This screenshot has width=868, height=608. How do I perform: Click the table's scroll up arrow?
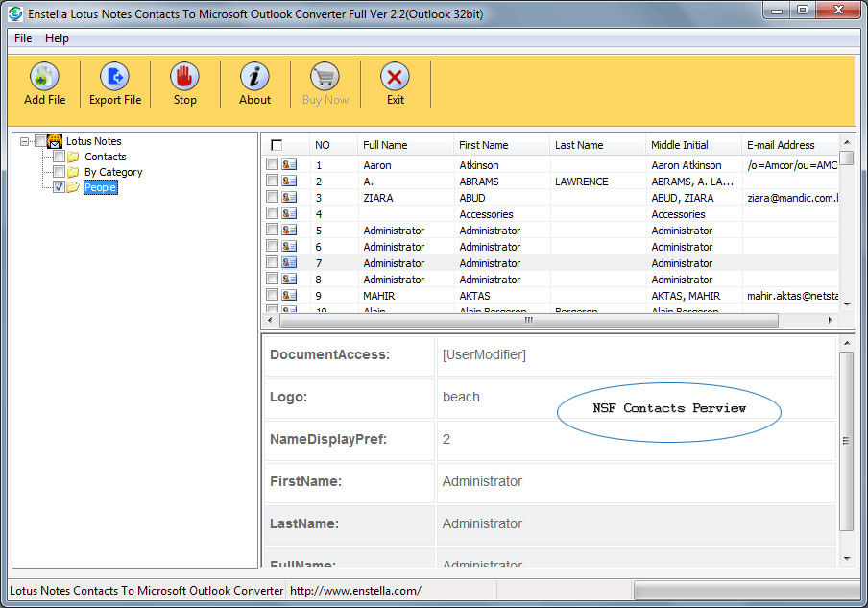(x=847, y=143)
